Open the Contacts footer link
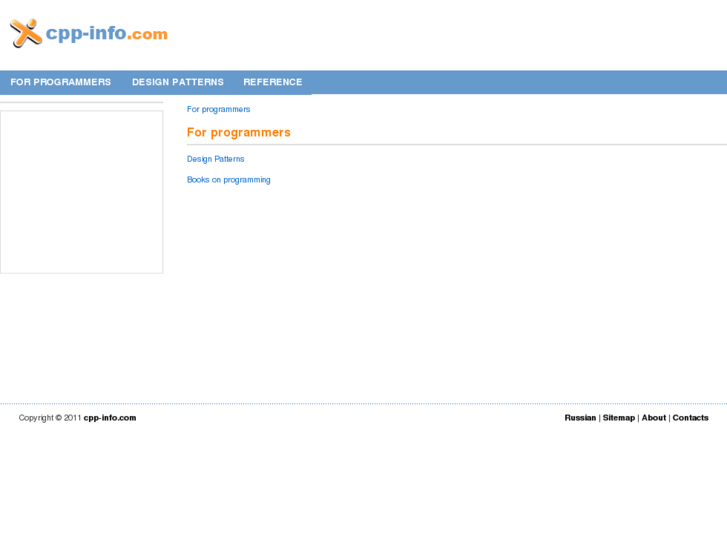The image size is (727, 545). click(x=690, y=417)
